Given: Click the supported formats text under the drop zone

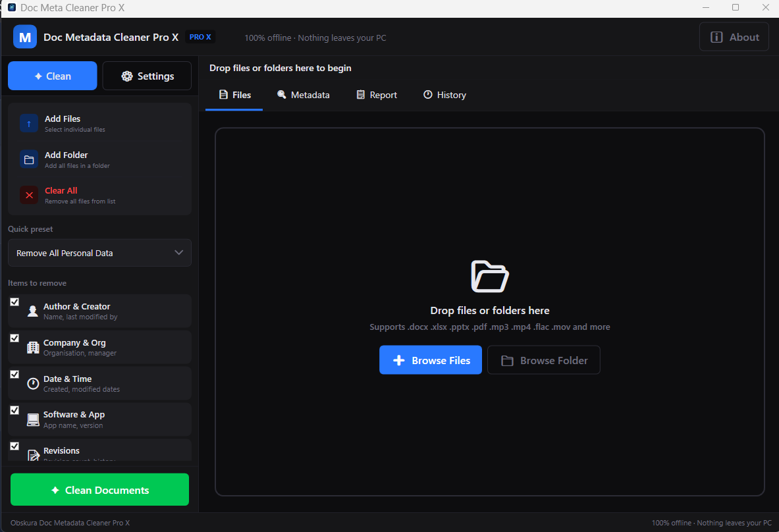Looking at the screenshot, I should (490, 327).
